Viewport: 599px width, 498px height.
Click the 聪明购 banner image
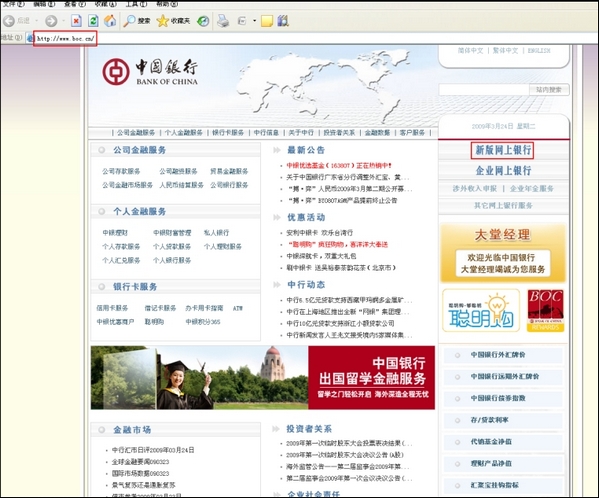(x=481, y=310)
